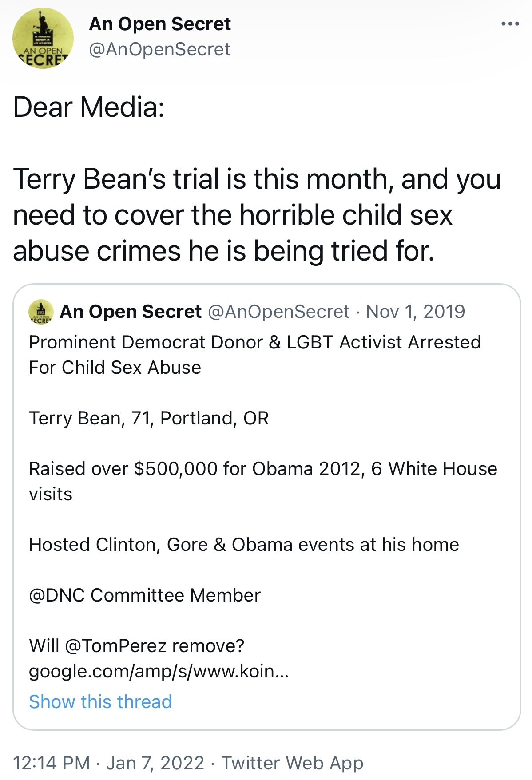Open the @AnOpenSecret handle under the name
This screenshot has height=780, width=532.
[x=159, y=49]
